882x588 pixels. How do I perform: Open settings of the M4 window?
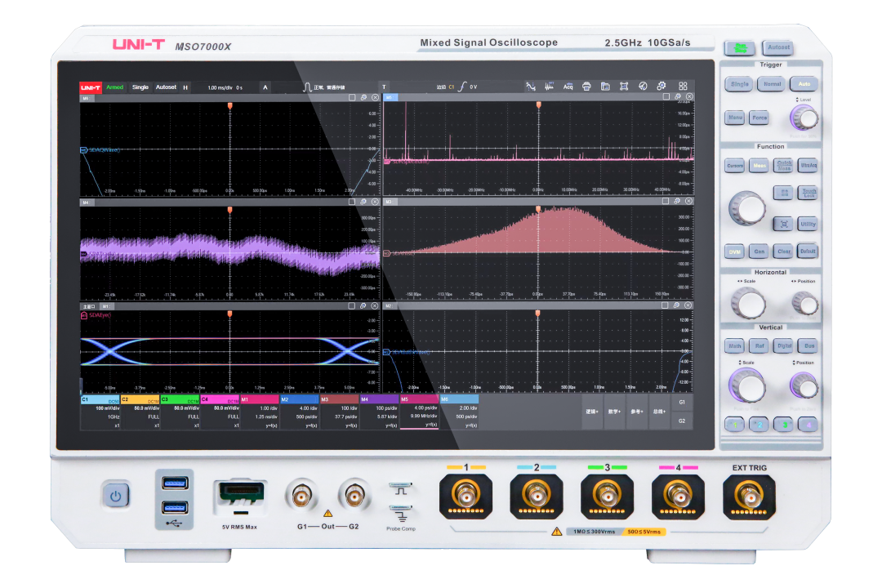coord(363,202)
